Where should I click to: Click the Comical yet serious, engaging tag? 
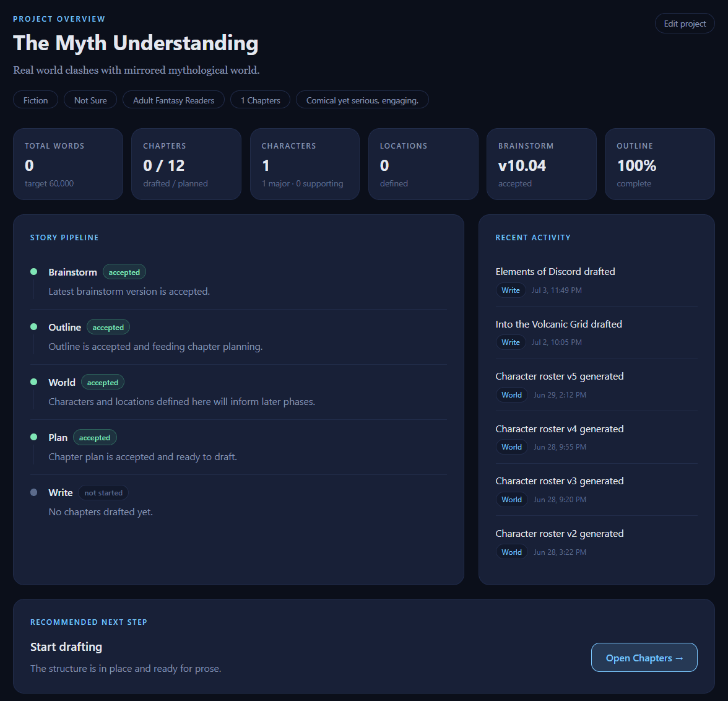(x=362, y=100)
